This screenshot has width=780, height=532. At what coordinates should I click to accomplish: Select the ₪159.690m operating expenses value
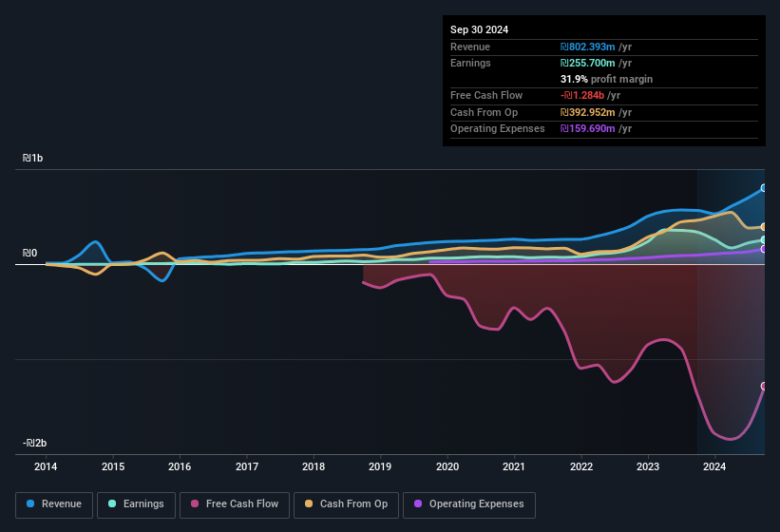587,128
